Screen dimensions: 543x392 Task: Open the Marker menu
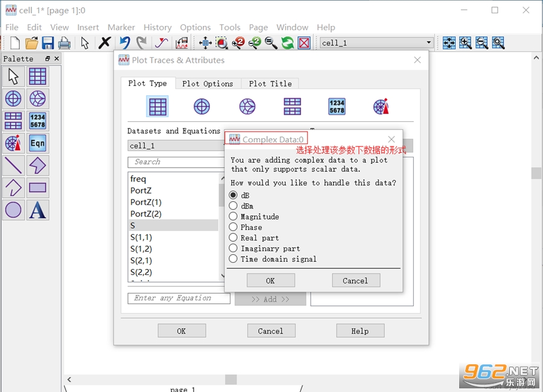tap(121, 27)
